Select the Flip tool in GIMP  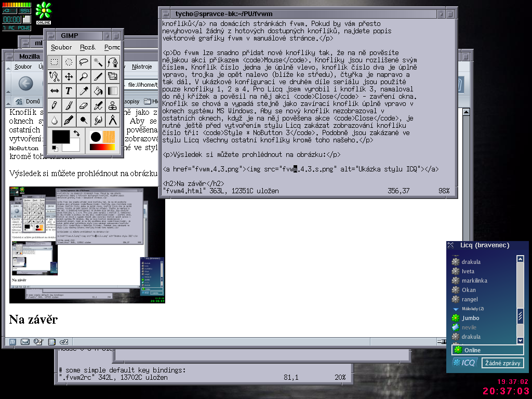(54, 91)
